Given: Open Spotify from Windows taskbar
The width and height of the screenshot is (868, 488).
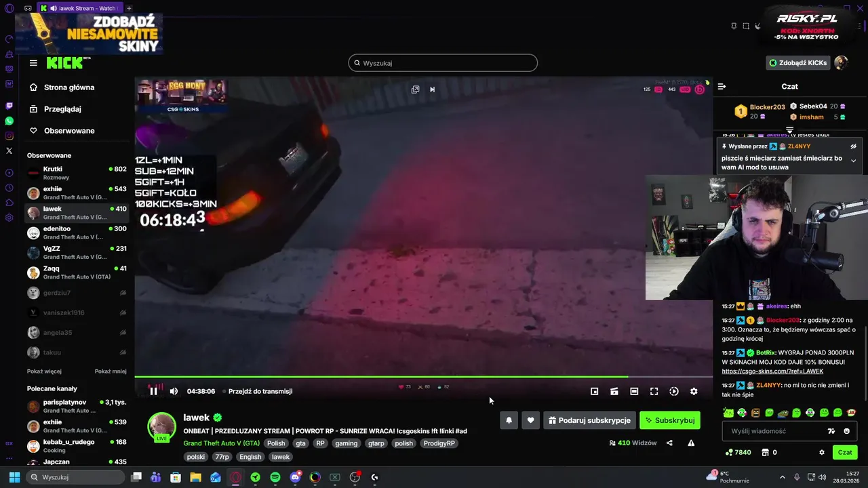Looking at the screenshot, I should point(275,477).
